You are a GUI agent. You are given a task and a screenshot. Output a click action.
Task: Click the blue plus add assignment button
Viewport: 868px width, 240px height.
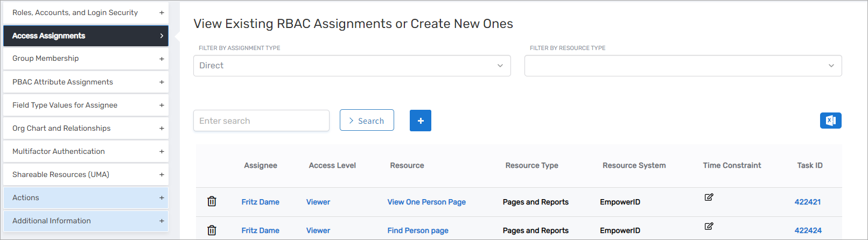click(x=420, y=121)
